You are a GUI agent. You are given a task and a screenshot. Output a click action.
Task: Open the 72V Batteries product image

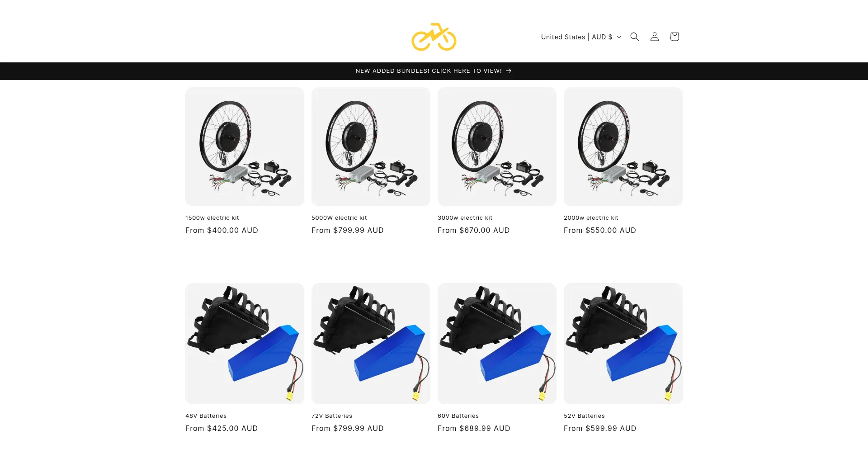point(371,344)
